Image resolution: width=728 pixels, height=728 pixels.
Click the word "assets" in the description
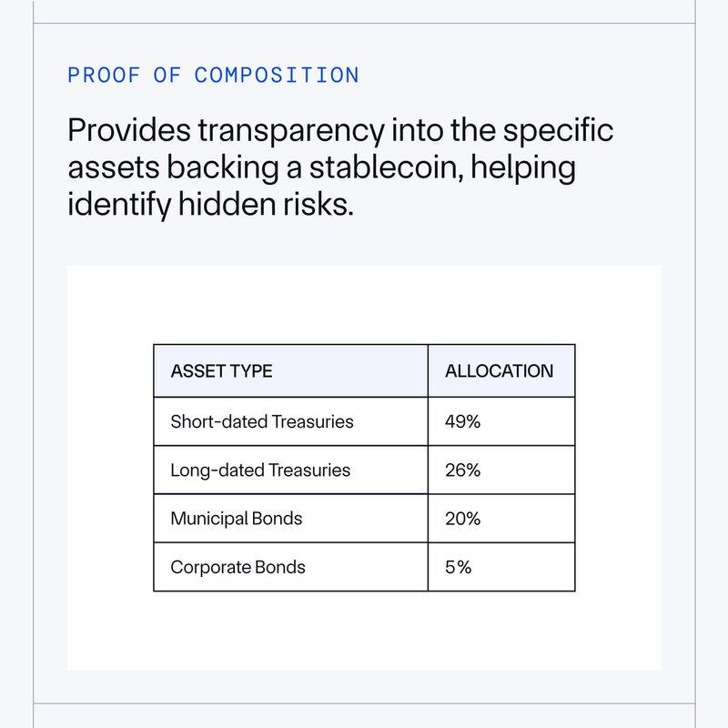110,168
